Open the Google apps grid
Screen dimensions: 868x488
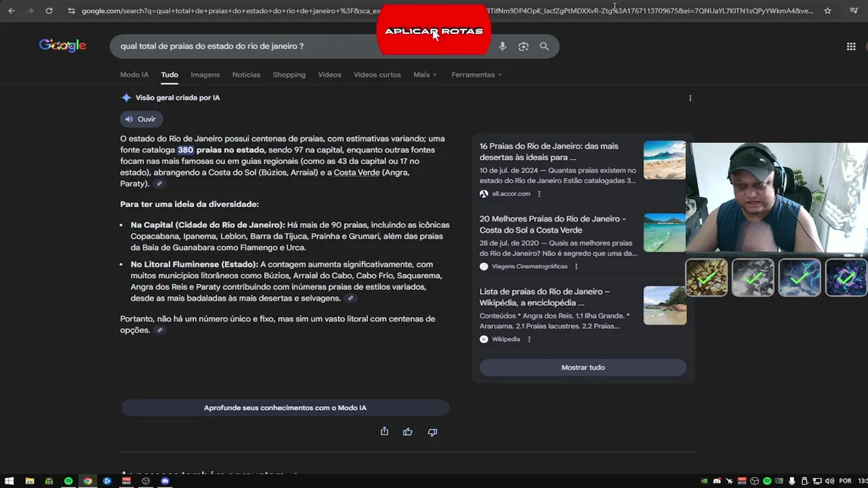point(850,46)
